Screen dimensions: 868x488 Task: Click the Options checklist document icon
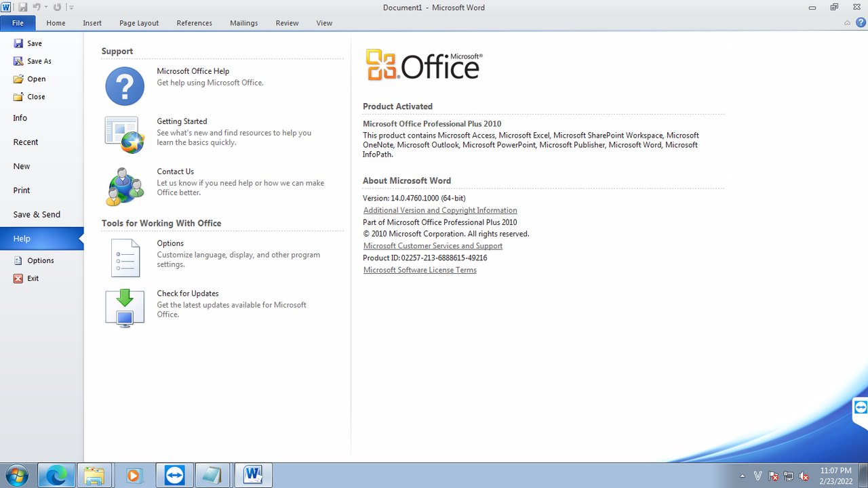click(125, 258)
